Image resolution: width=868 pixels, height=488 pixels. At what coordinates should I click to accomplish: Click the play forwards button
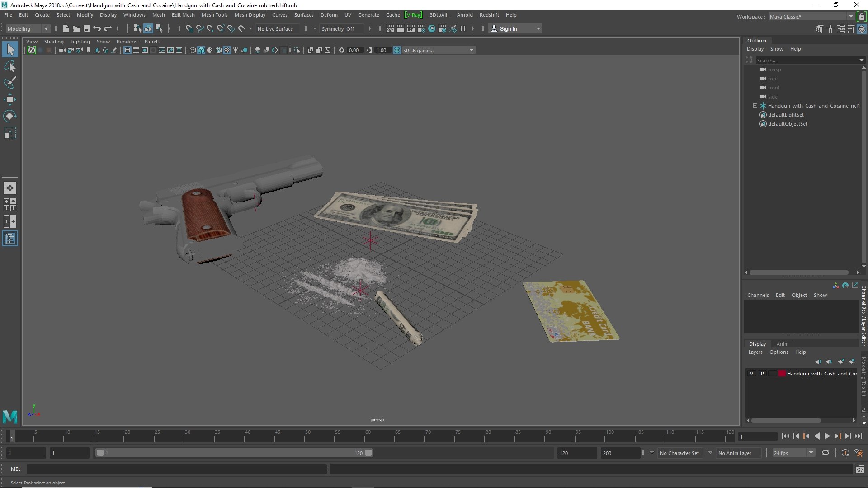(827, 436)
